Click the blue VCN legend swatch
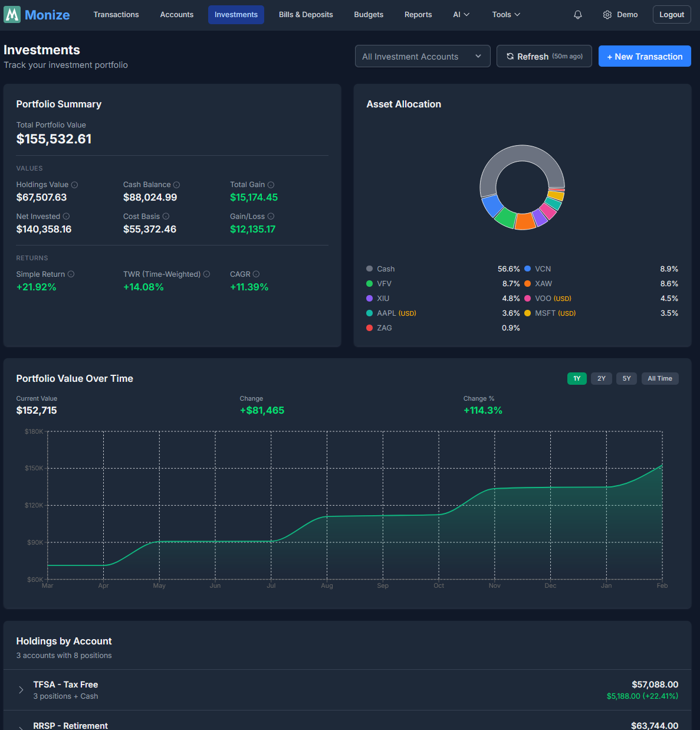The width and height of the screenshot is (700, 730). (x=527, y=269)
